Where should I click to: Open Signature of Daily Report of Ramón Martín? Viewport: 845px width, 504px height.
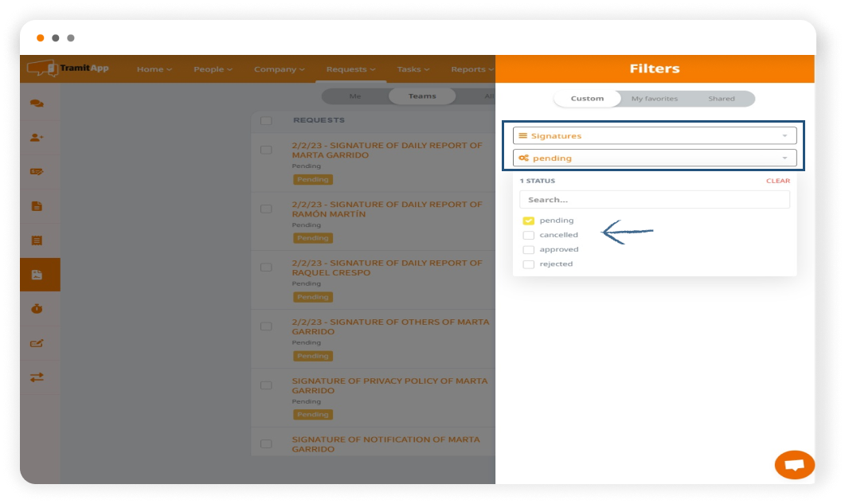[x=386, y=209]
